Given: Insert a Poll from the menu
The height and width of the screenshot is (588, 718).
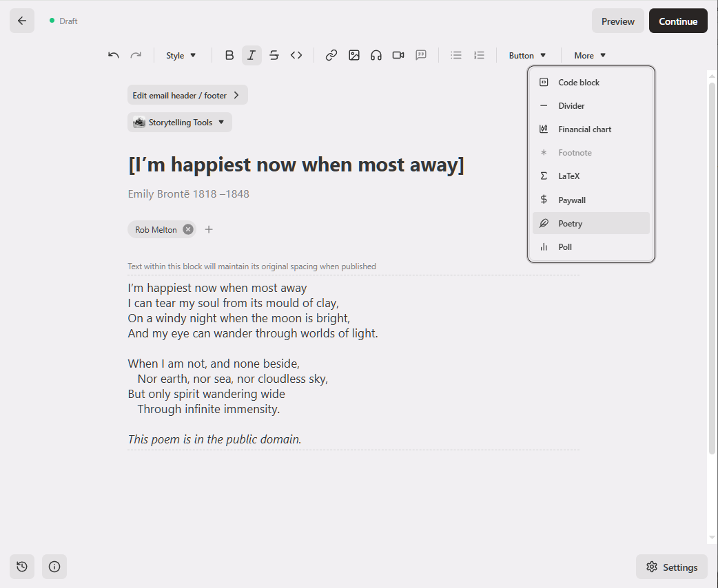Looking at the screenshot, I should click(x=591, y=246).
